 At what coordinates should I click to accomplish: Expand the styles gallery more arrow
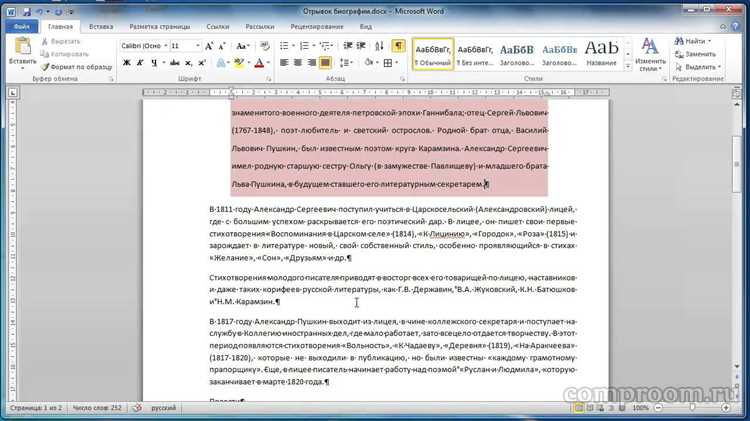628,67
